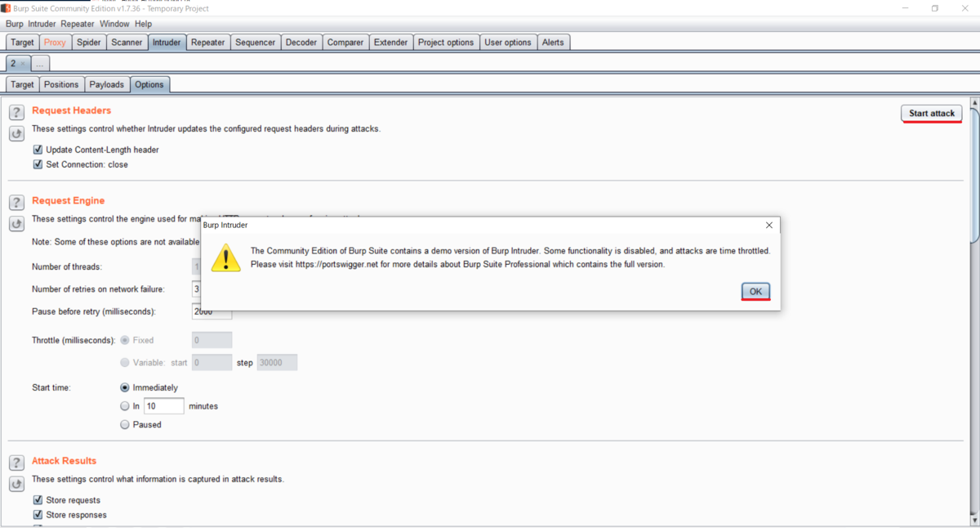Screen dimensions: 980x528
Task: Select Variable throttle radio button
Action: tap(125, 362)
